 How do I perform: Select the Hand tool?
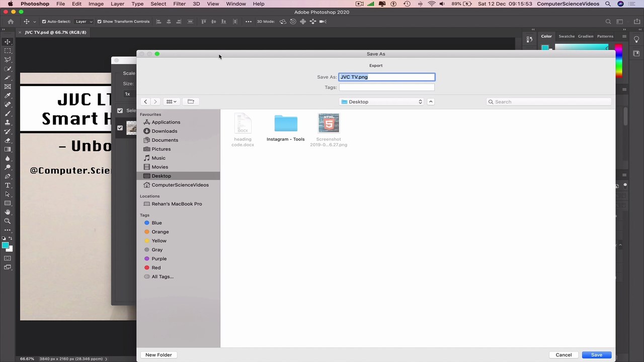[8, 212]
